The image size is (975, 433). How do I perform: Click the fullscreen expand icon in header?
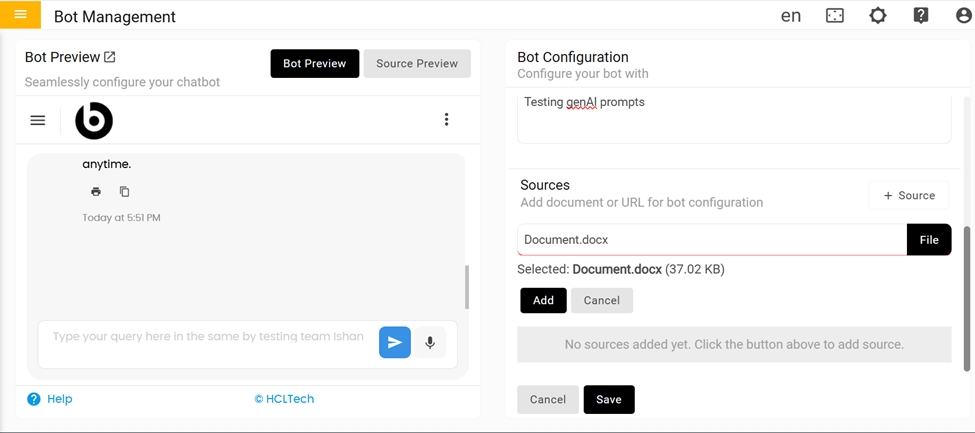pyautogui.click(x=834, y=16)
